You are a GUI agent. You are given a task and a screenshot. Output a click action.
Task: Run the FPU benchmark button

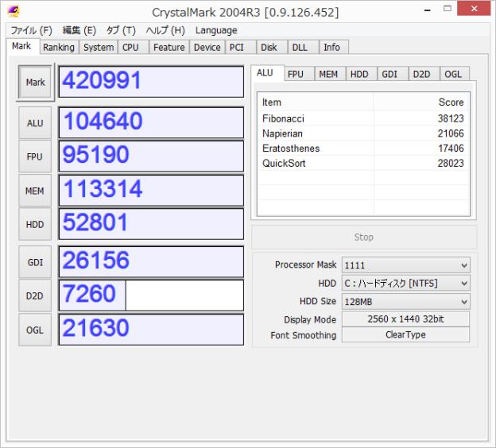tap(35, 156)
